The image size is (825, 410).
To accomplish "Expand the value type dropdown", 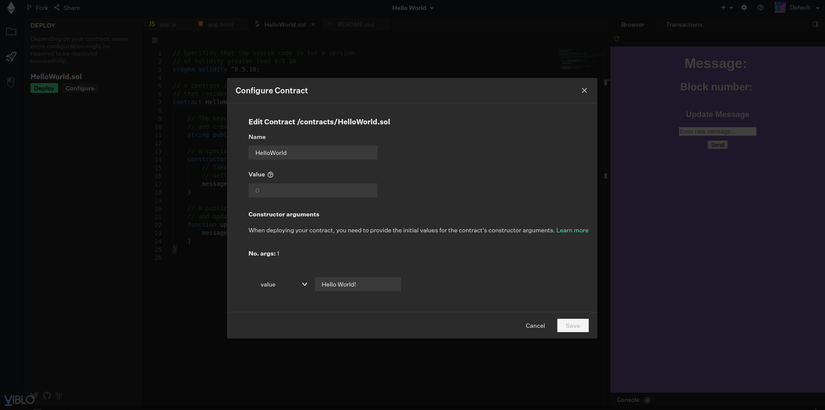I will pyautogui.click(x=283, y=285).
